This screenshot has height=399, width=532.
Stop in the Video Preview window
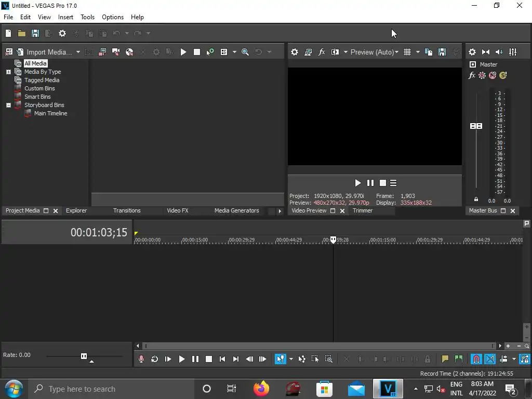[383, 183]
